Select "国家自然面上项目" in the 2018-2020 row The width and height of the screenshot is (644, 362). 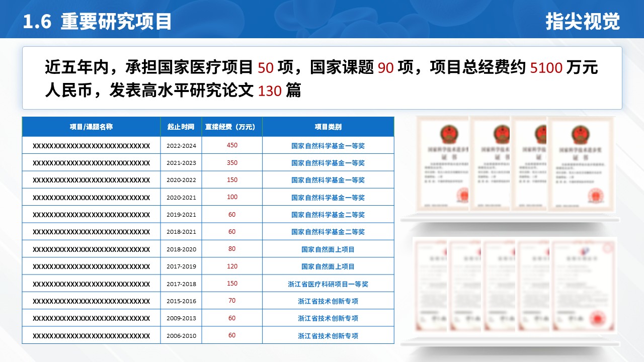328,249
